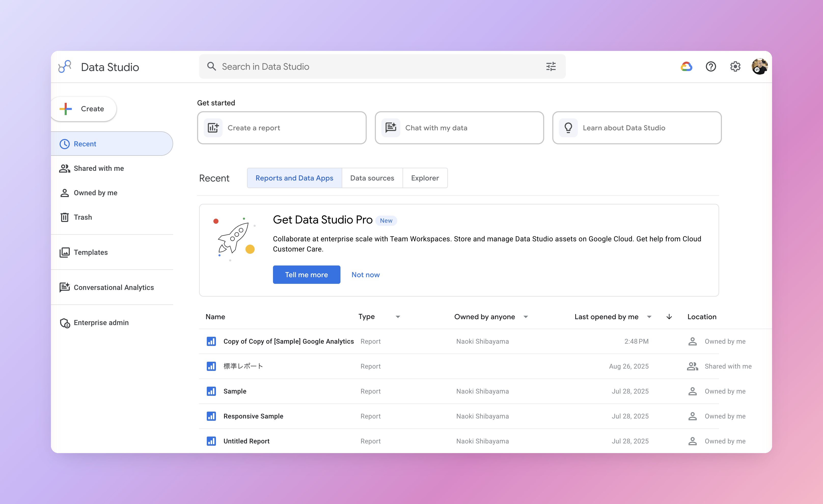
Task: Click the Recent clock icon
Action: pos(64,144)
